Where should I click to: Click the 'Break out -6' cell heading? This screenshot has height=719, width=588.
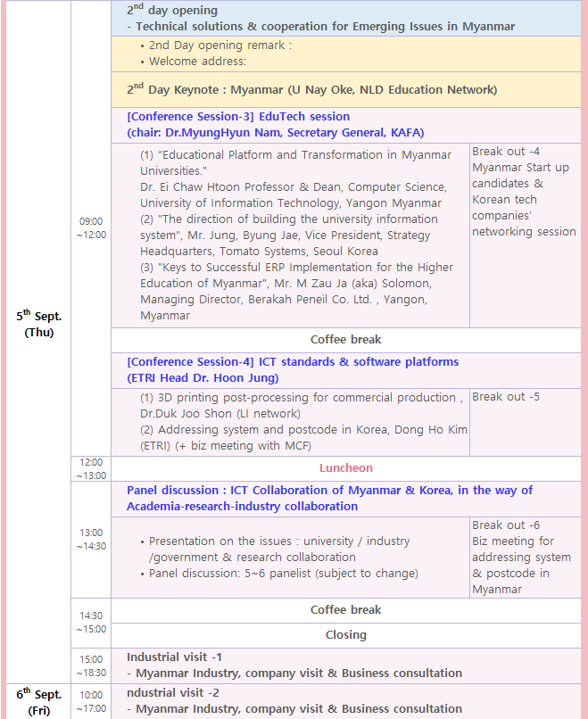coord(506,525)
